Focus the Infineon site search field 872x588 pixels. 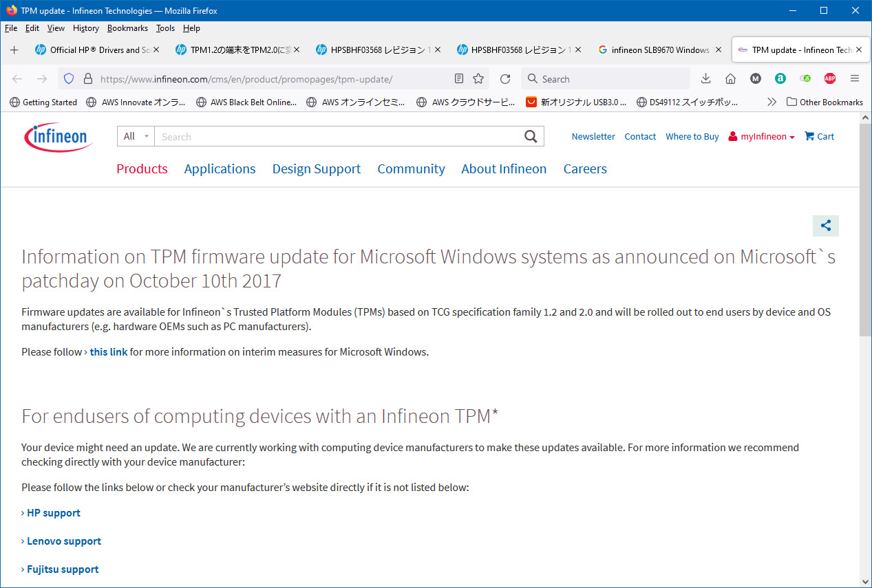pyautogui.click(x=337, y=136)
